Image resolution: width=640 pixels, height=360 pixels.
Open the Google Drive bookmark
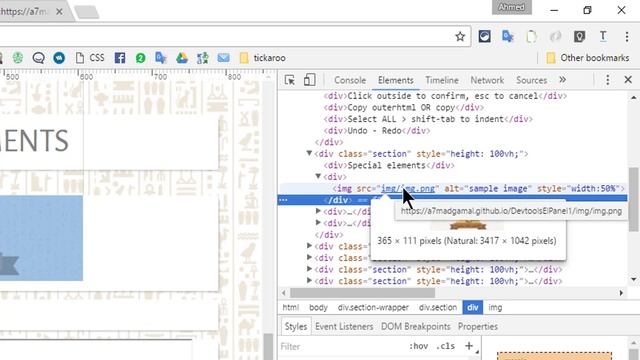tap(182, 58)
